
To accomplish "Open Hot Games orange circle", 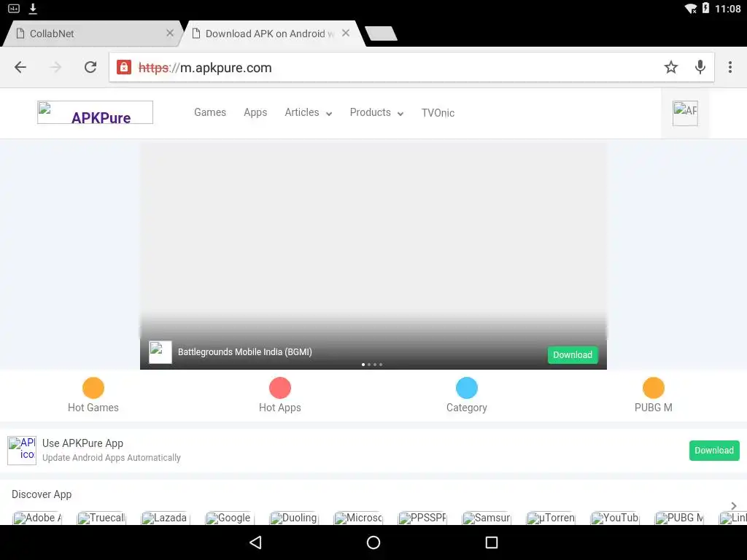I will (x=93, y=388).
